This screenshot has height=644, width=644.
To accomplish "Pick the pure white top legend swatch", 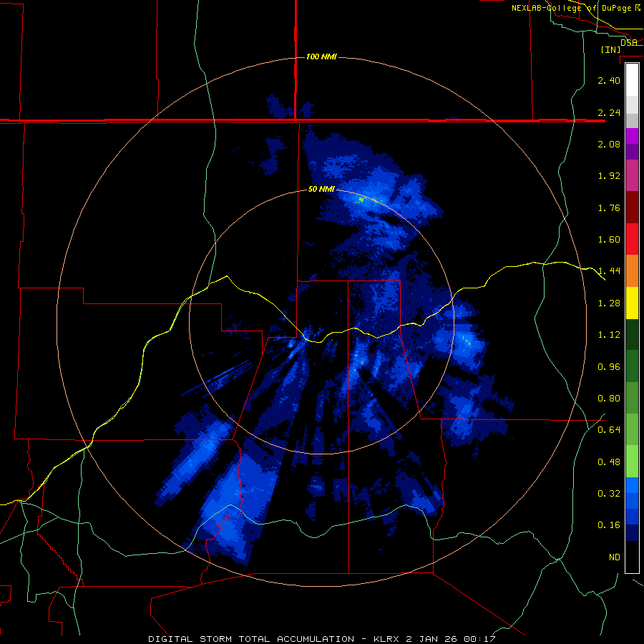I will (x=632, y=80).
